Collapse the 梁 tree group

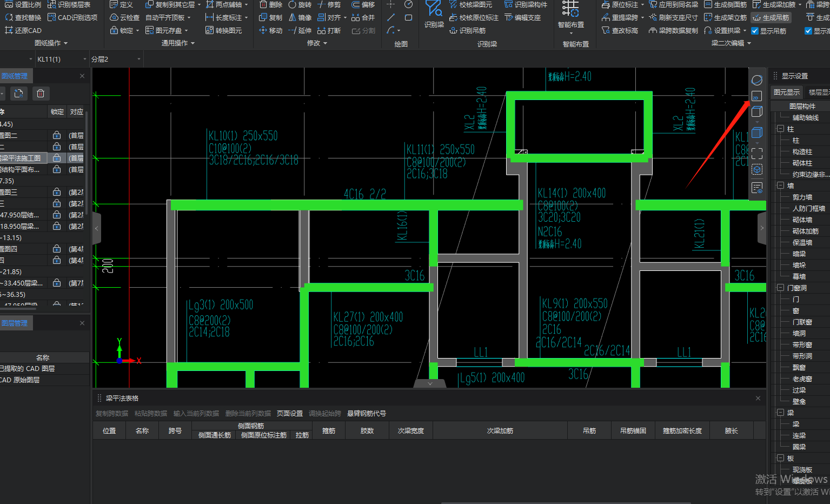click(x=780, y=412)
